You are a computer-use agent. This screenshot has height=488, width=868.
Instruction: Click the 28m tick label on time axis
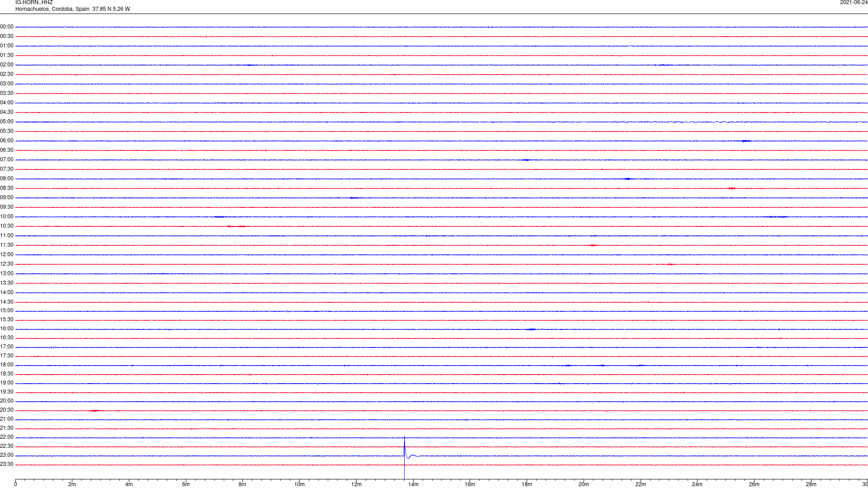(811, 484)
